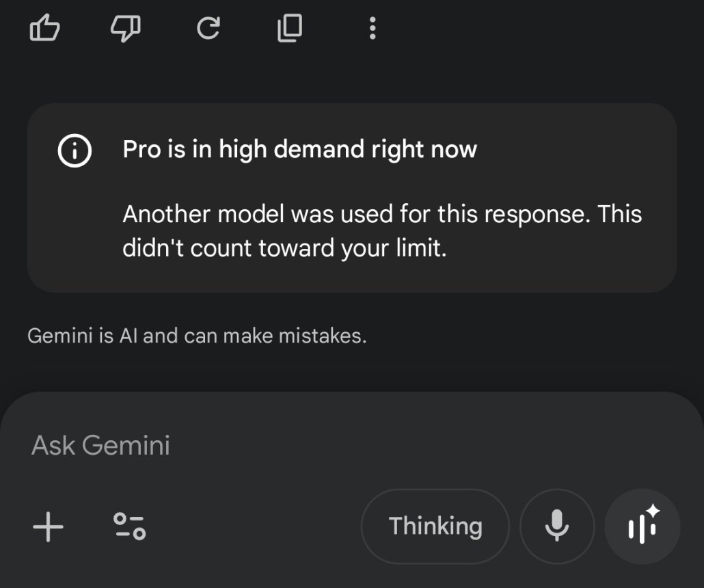The width and height of the screenshot is (704, 588).
Task: Click "This" at end of notice line
Action: coord(619,215)
